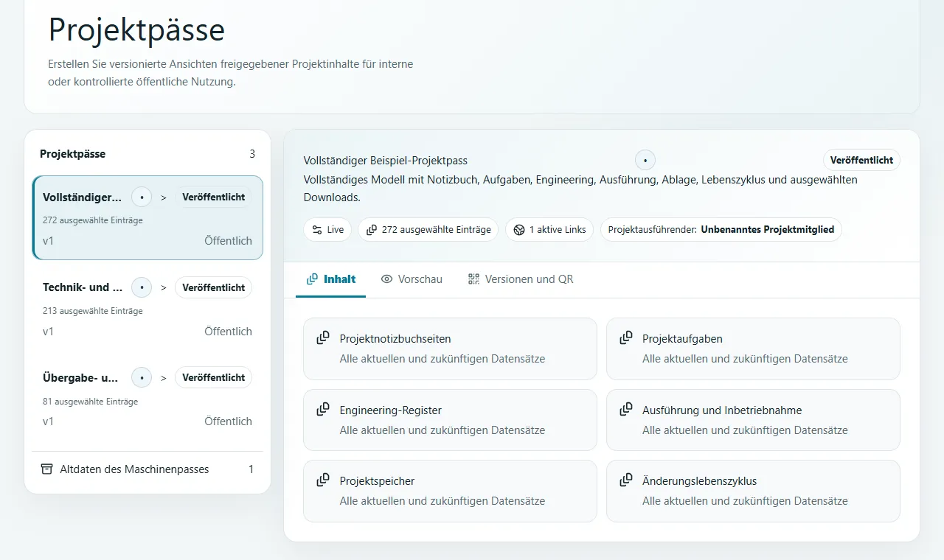The width and height of the screenshot is (944, 560).
Task: Click the Ausführung und Inbetriebnahme card icon
Action: [626, 409]
